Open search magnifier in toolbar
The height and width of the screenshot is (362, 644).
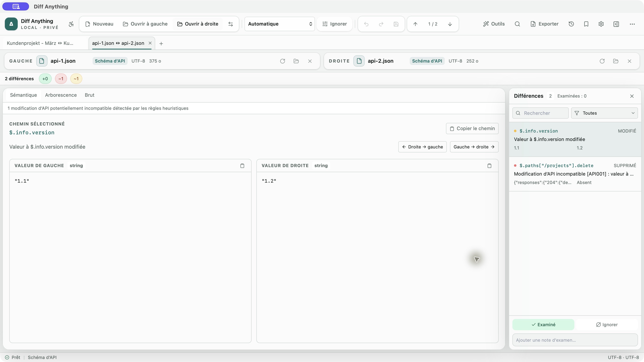click(517, 24)
